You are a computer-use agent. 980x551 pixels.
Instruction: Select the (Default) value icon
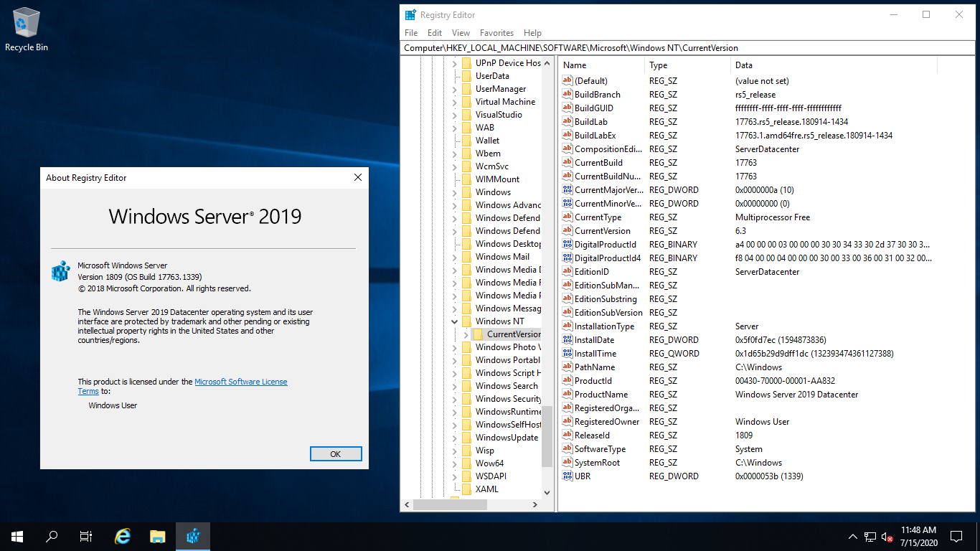pos(567,81)
